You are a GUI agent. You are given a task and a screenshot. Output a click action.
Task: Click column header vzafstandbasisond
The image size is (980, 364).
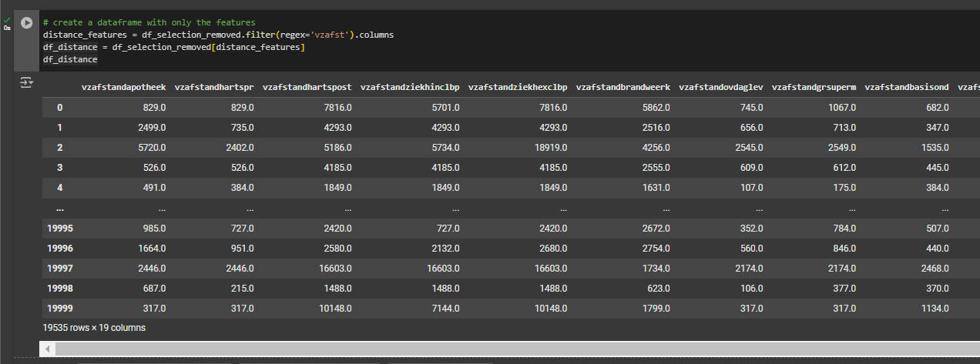pyautogui.click(x=907, y=87)
